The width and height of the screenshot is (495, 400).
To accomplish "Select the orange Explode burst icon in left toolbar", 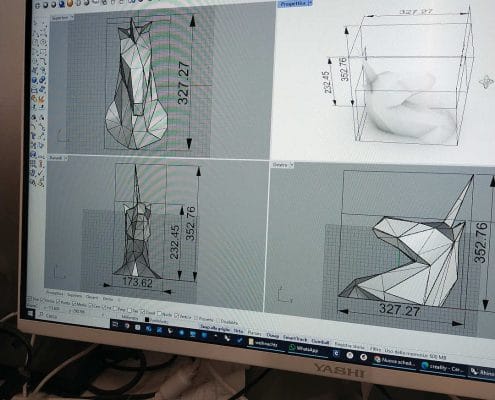I will (41, 99).
